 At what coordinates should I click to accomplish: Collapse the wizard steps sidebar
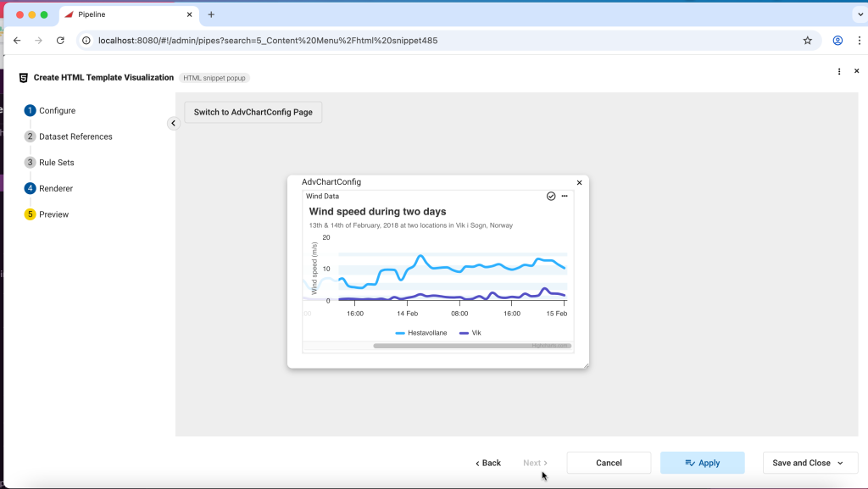173,123
